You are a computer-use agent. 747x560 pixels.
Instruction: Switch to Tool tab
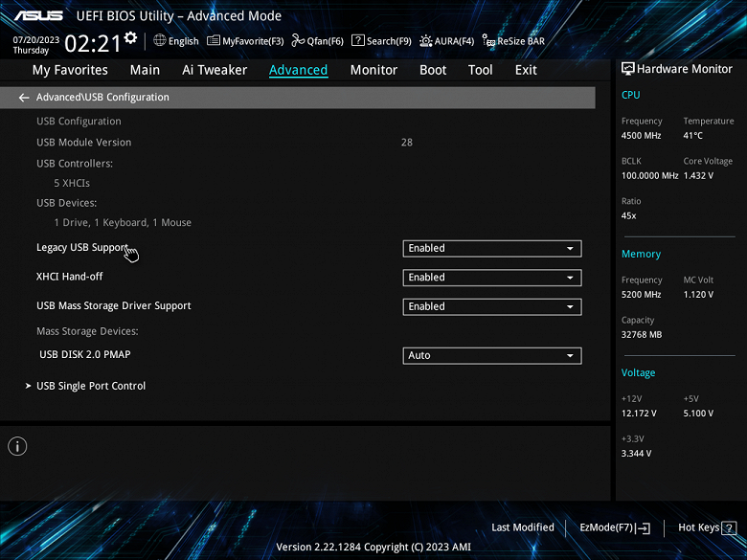pos(480,70)
